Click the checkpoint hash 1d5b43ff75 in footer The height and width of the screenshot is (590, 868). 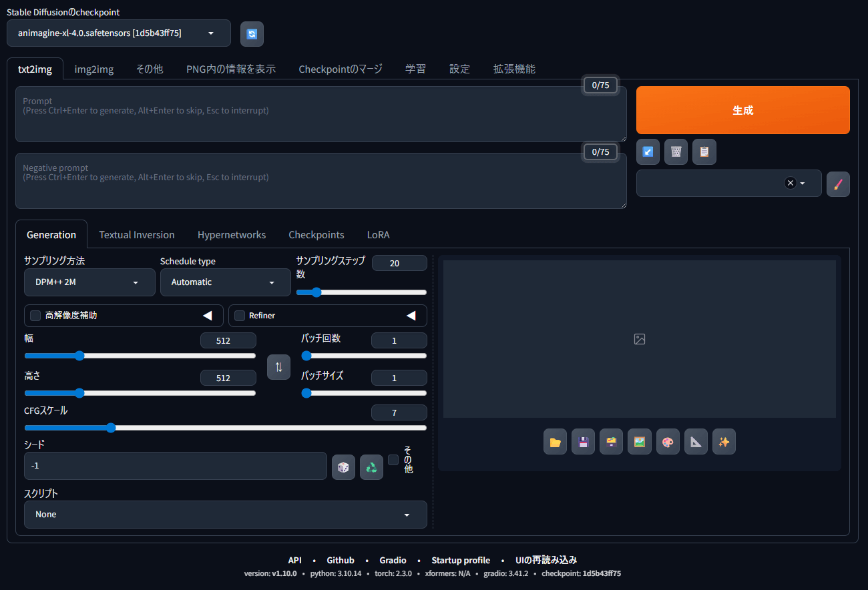(602, 573)
